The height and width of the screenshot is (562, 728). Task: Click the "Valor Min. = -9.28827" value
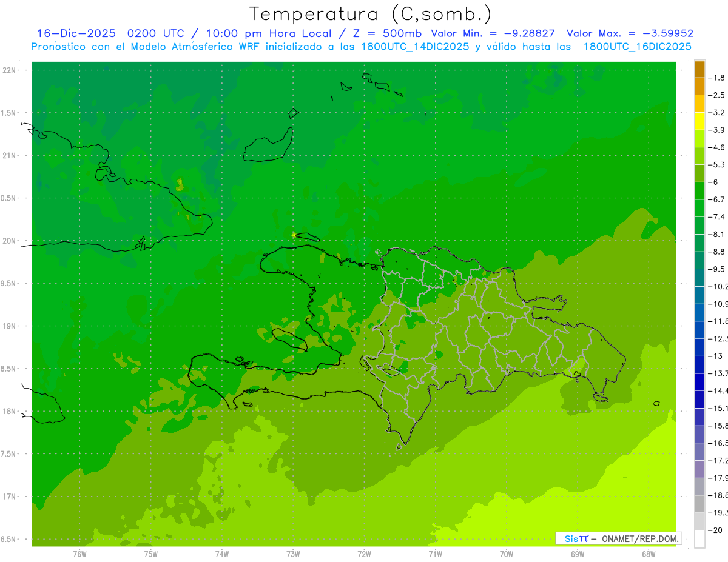tap(494, 34)
